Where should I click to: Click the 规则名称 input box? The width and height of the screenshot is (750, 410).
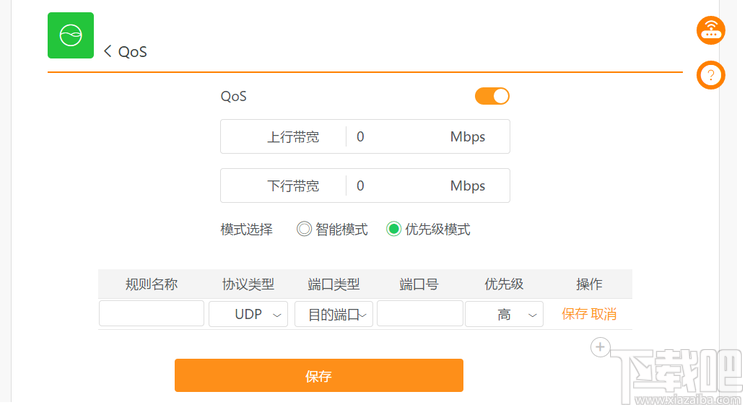152,314
